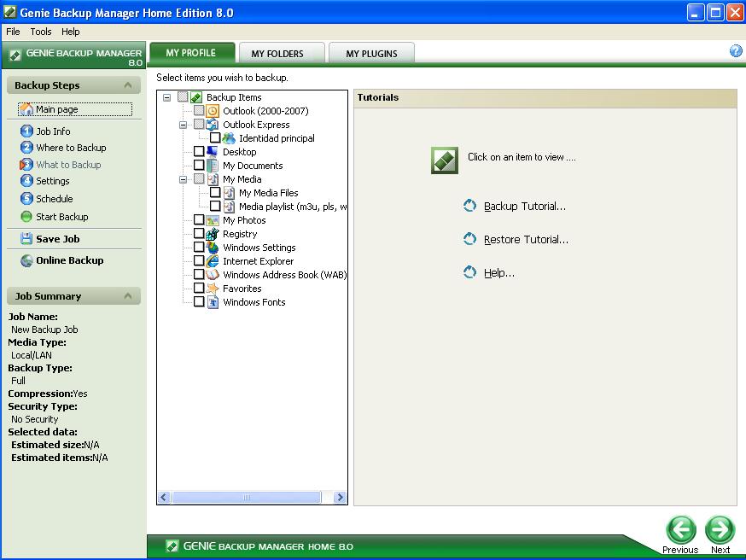Open the Restore Tutorial link

(x=526, y=239)
